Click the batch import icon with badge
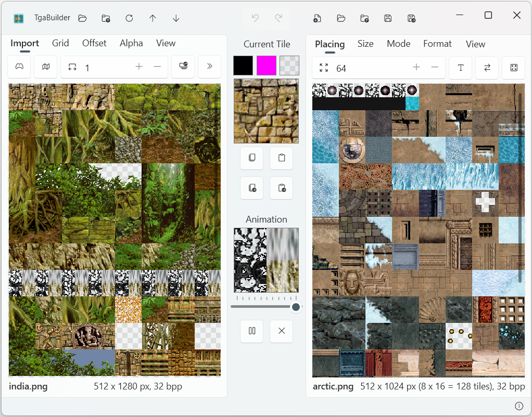Screen dimensions: 532x417 (183, 67)
